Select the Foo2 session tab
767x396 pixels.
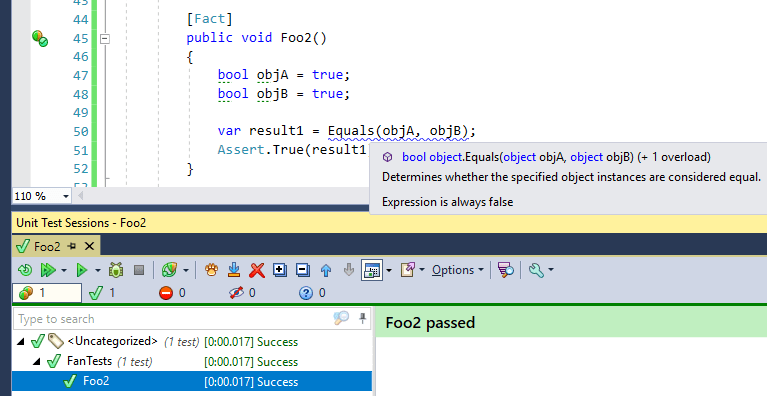point(47,246)
